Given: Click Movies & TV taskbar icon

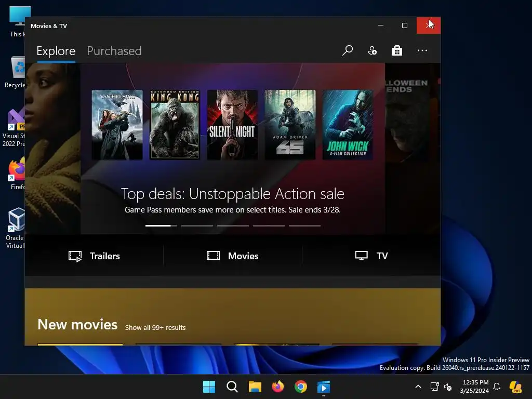Looking at the screenshot, I should tap(324, 387).
